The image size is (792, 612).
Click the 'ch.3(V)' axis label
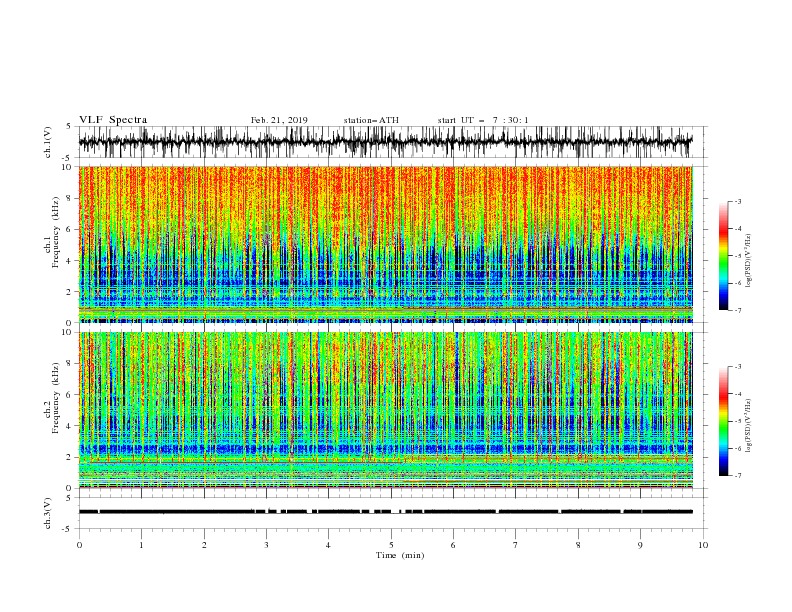coord(48,513)
